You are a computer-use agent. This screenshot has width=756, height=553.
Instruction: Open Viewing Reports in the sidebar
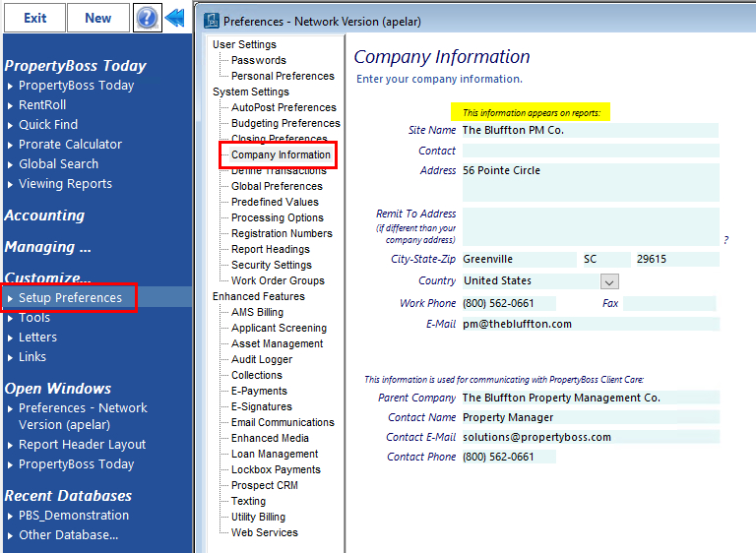point(65,184)
